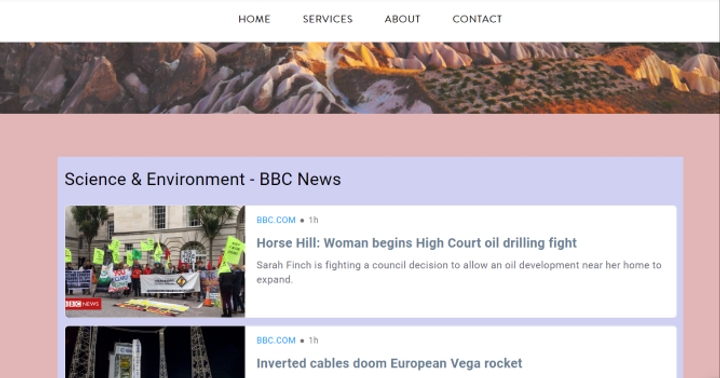
Task: Click the Science & Environment - BBC News feed title
Action: (202, 179)
